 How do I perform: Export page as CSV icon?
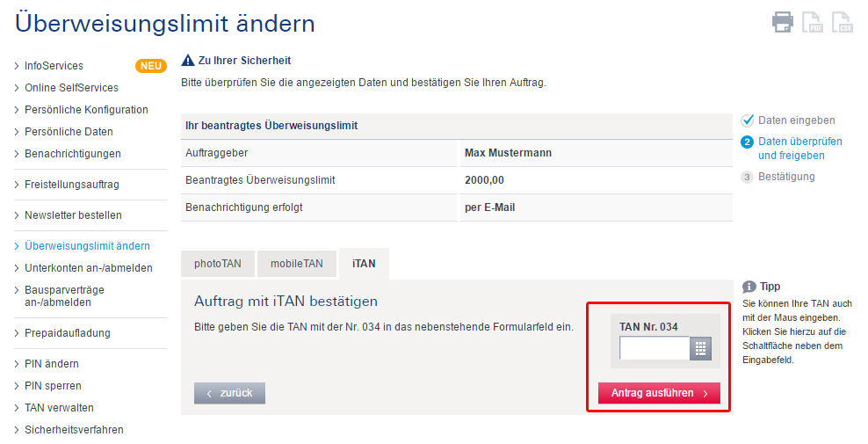coord(843,22)
